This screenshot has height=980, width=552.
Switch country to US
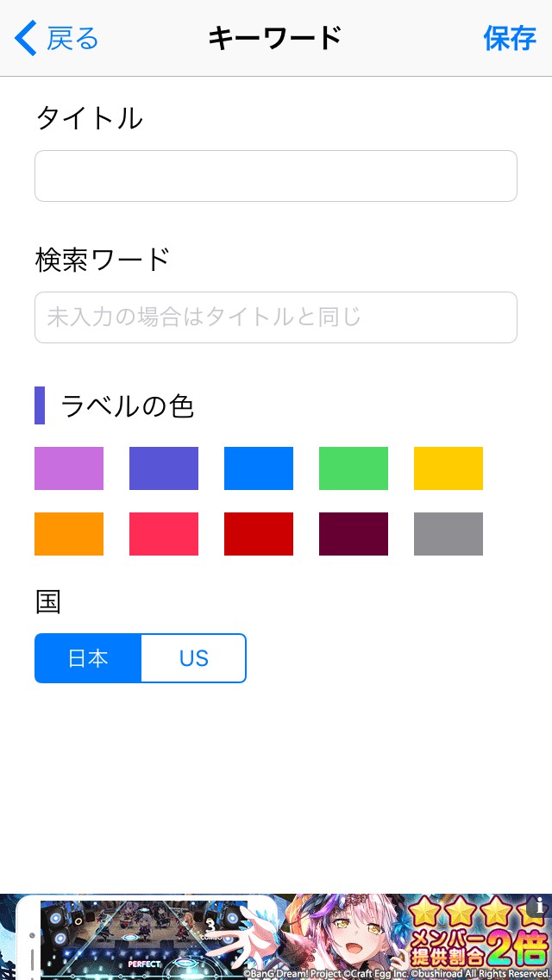194,658
